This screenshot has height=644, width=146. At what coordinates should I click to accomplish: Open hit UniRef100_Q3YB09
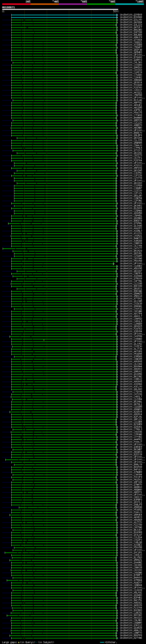131,15
